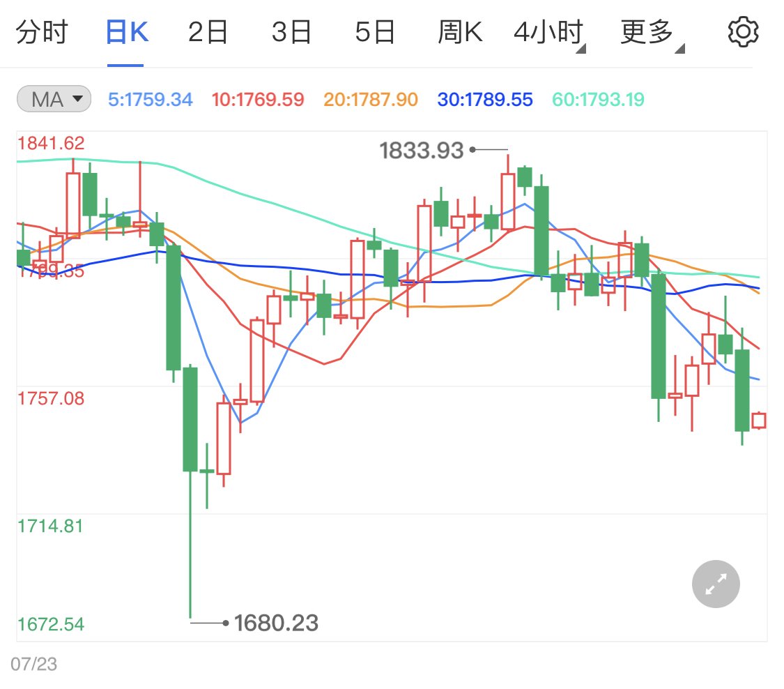Click the low price label 1680.23
This screenshot has width=784, height=689.
click(276, 623)
